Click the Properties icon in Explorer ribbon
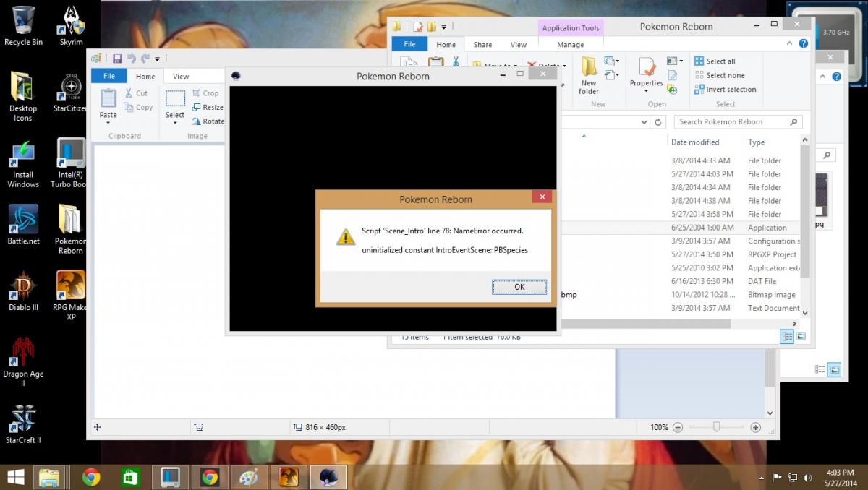The image size is (868, 490). (x=646, y=68)
